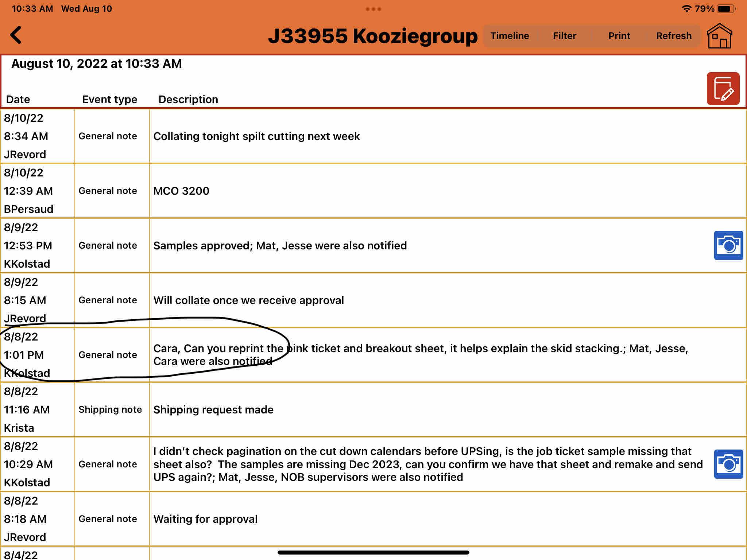Open camera attachment on pagination note
This screenshot has width=747, height=560.
tap(728, 464)
